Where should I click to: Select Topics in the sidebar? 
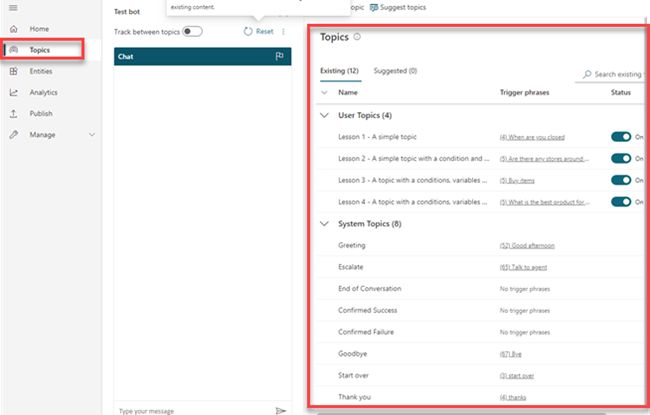click(x=40, y=50)
